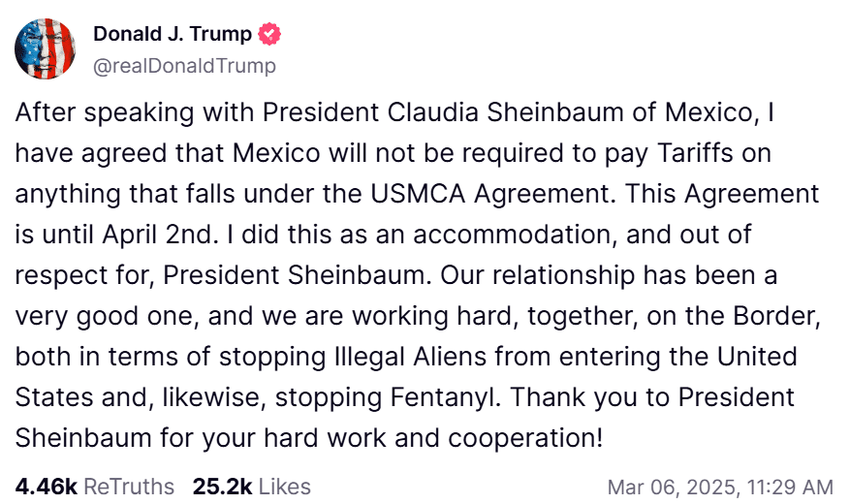This screenshot has width=850, height=504.
Task: Click the @realDonaldTrump handle
Action: (184, 66)
